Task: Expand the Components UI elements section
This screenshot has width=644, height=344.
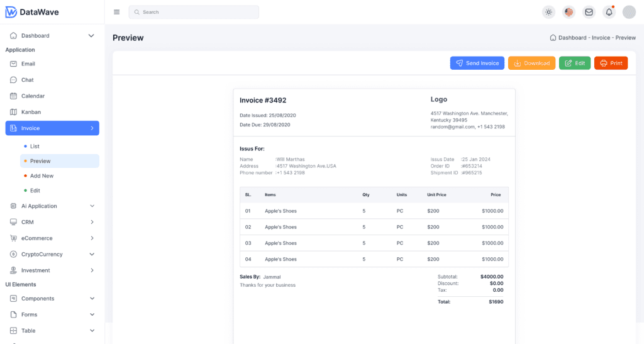Action: point(92,299)
